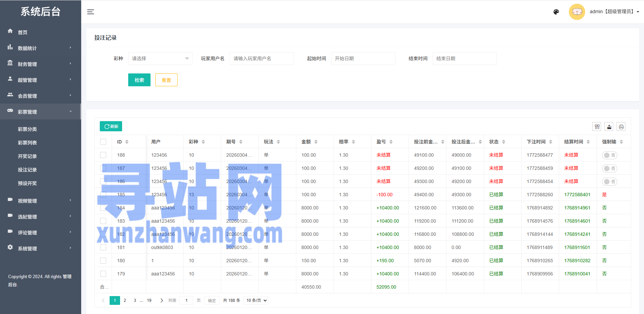Viewport: 644px width, 314px height.
Task: Open the 10 条/页 page size dropdown
Action: (x=256, y=300)
